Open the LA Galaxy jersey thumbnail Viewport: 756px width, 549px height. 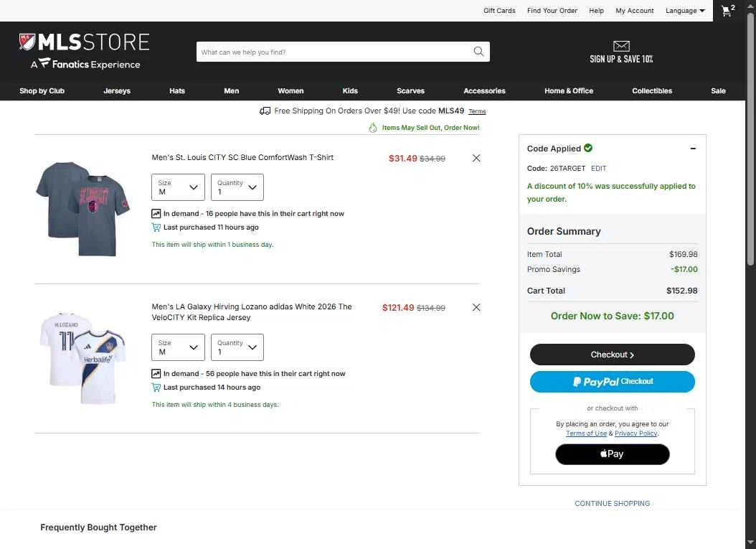click(83, 357)
